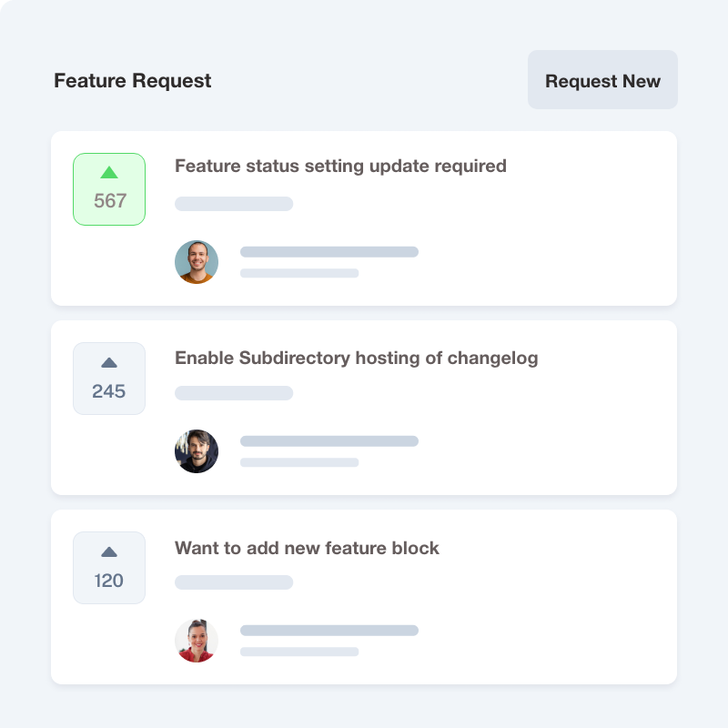Viewport: 728px width, 728px height.
Task: Upvote the new feature block arrow
Action: coord(109,552)
